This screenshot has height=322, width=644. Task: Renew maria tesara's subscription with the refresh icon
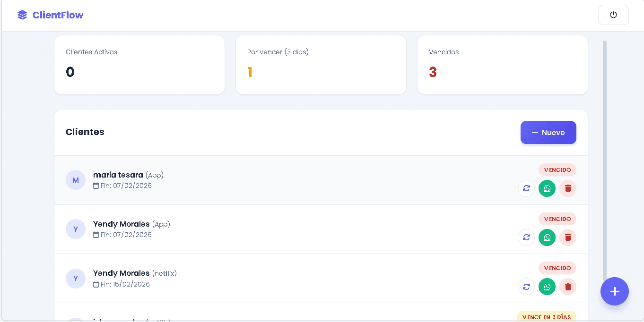(x=526, y=188)
